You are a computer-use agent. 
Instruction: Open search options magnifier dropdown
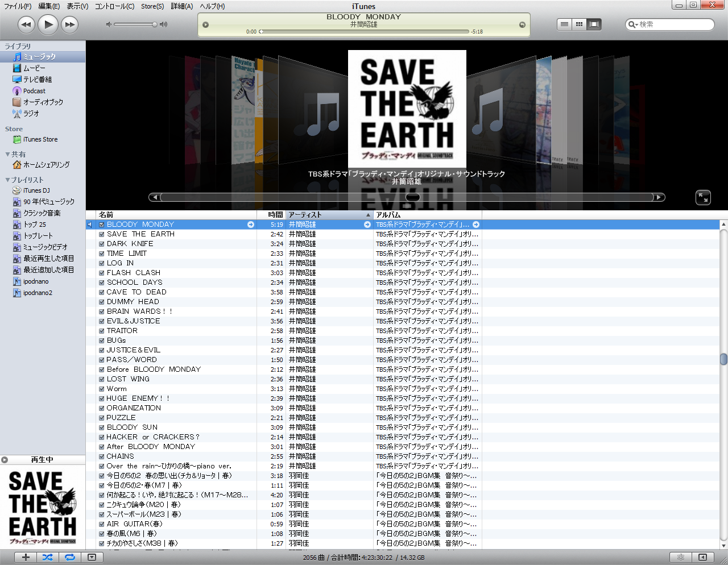pos(632,24)
